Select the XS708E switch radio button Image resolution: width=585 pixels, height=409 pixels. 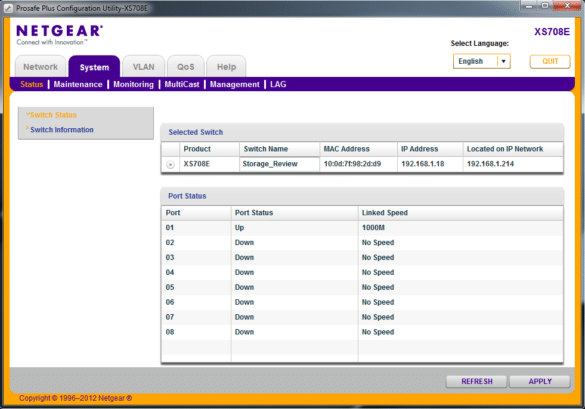171,164
